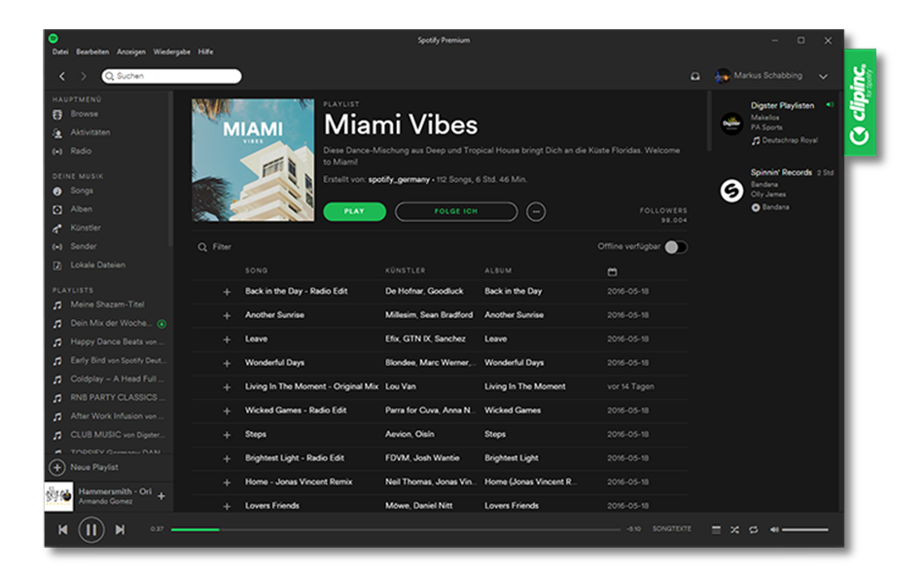Skip to the previous track
924x574 pixels.
[x=62, y=530]
